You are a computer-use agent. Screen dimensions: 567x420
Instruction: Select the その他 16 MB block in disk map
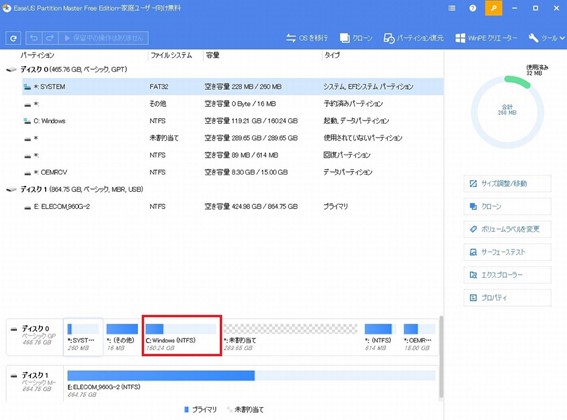tap(122, 337)
